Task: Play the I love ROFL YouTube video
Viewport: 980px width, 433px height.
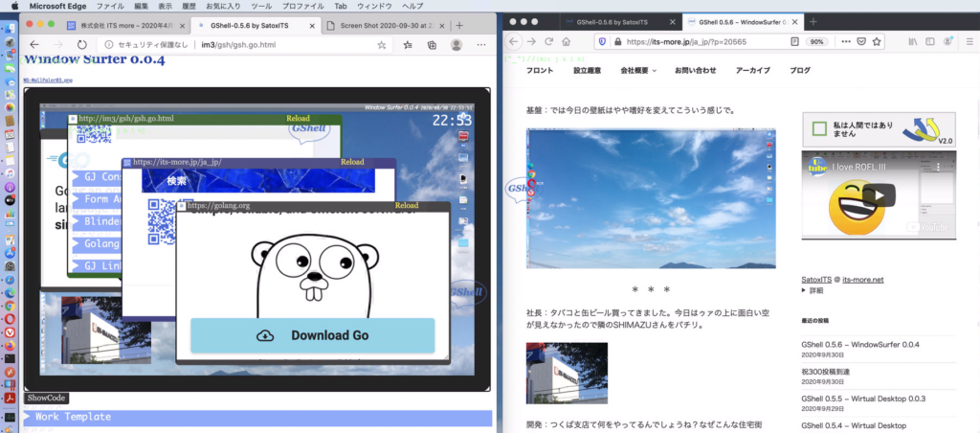Action: pos(879,195)
